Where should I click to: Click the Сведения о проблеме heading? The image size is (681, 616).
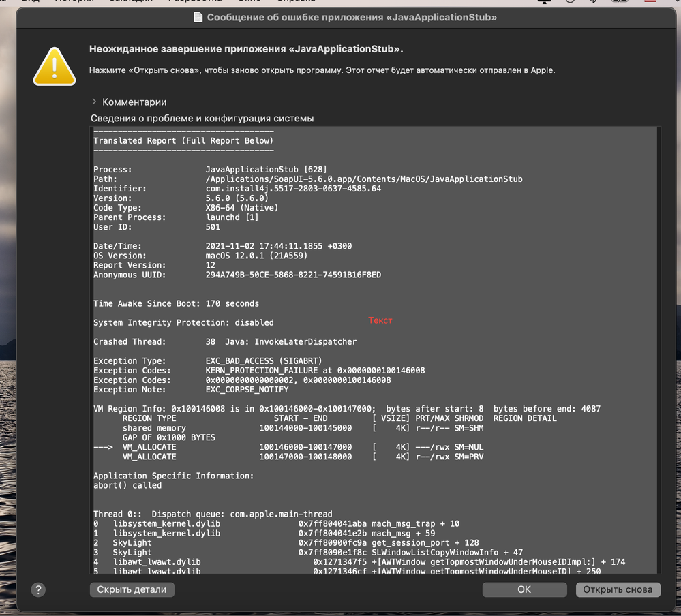click(202, 118)
